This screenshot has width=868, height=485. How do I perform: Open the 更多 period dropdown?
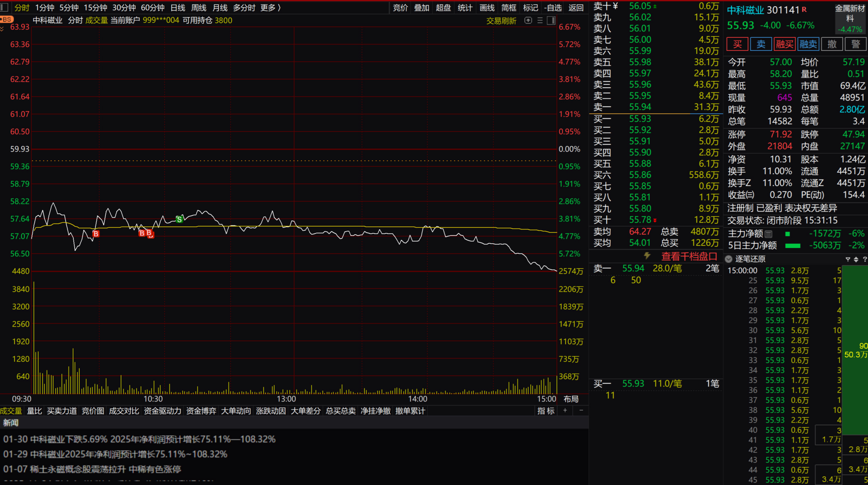click(271, 8)
